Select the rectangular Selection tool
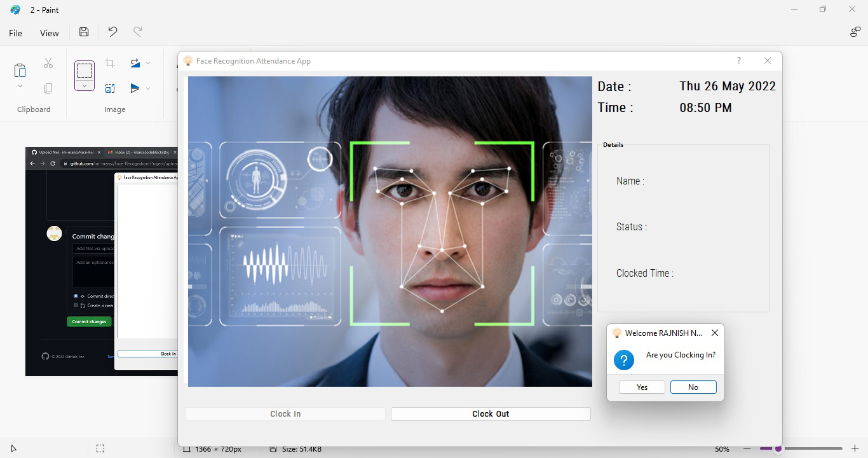The width and height of the screenshot is (868, 458). point(85,70)
